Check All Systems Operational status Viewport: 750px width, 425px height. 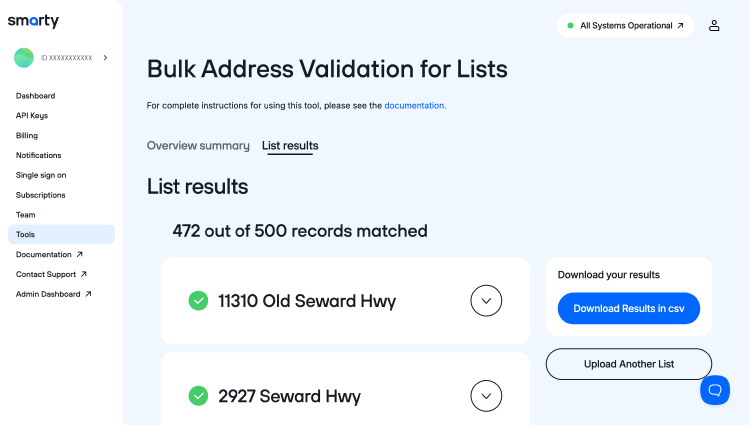pyautogui.click(x=627, y=26)
